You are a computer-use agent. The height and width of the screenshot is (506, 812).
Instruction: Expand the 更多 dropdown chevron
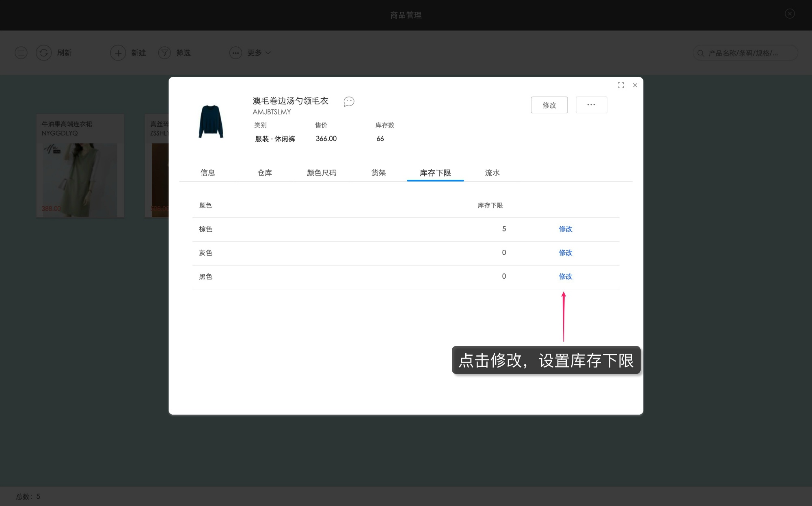point(268,53)
